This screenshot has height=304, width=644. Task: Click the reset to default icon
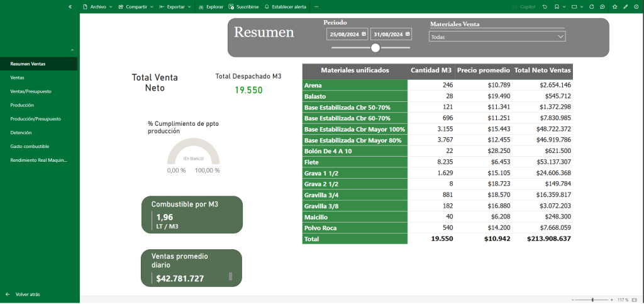[x=544, y=6]
